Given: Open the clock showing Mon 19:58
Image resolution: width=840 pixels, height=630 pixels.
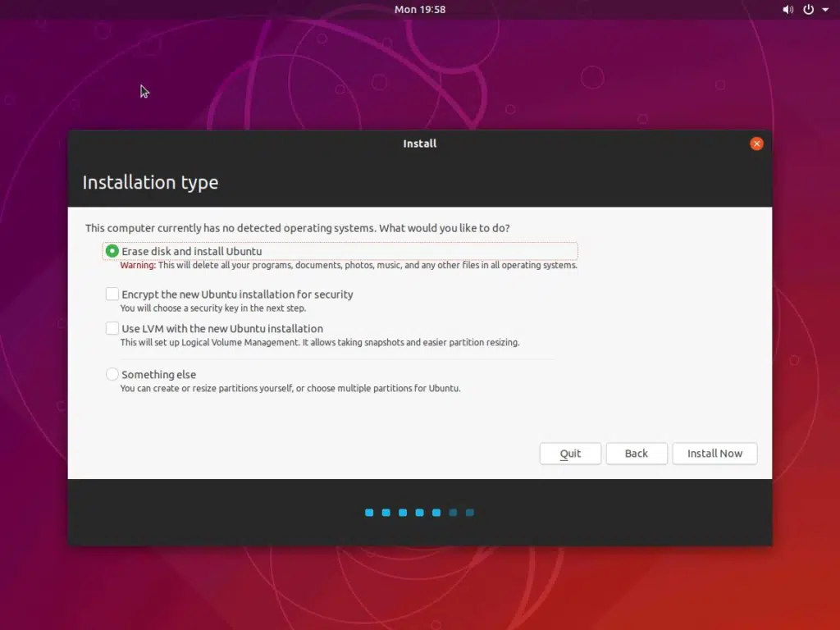Looking at the screenshot, I should [420, 10].
